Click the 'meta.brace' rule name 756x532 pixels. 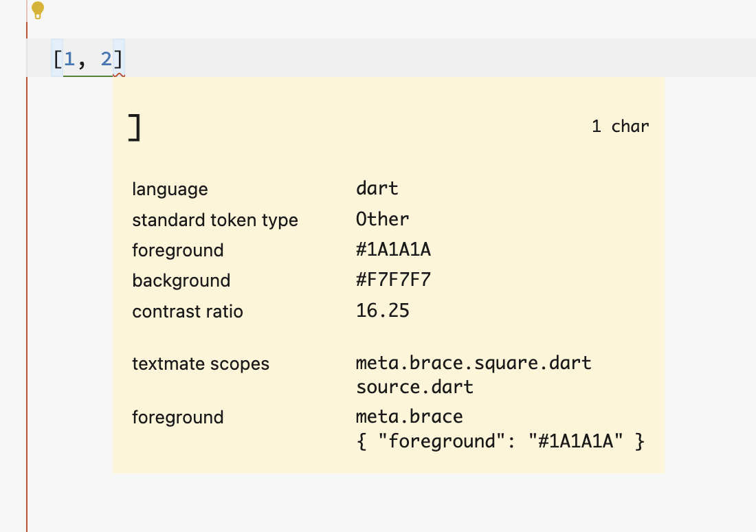coord(410,417)
